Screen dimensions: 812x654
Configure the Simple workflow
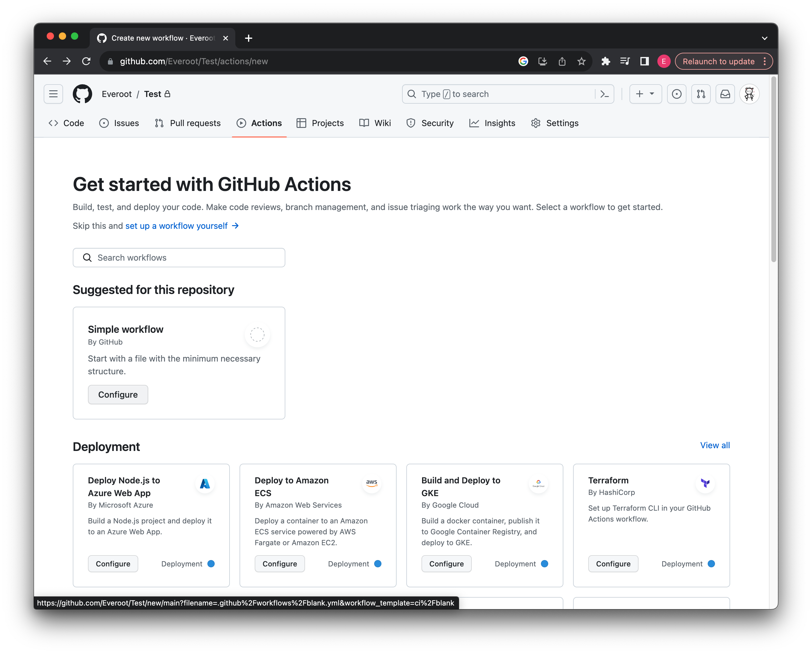click(118, 395)
